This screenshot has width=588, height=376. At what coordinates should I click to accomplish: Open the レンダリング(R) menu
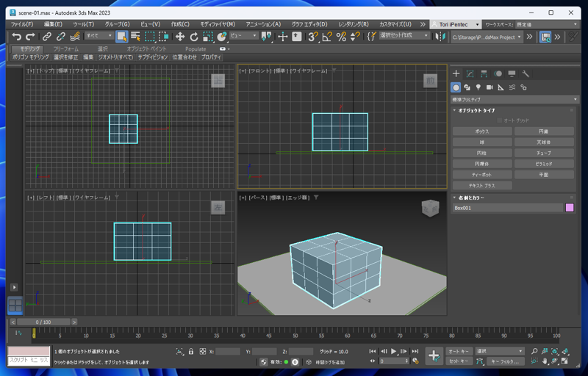354,24
